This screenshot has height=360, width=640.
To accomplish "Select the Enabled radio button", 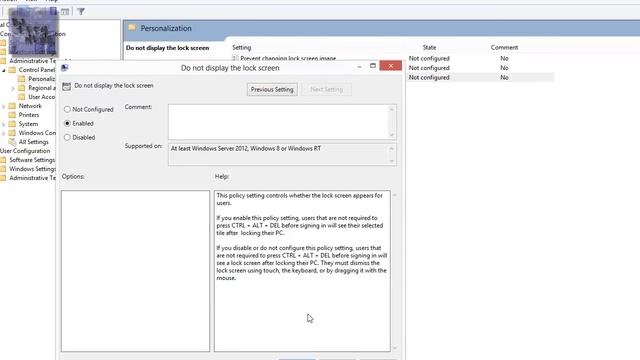I will click(67, 123).
